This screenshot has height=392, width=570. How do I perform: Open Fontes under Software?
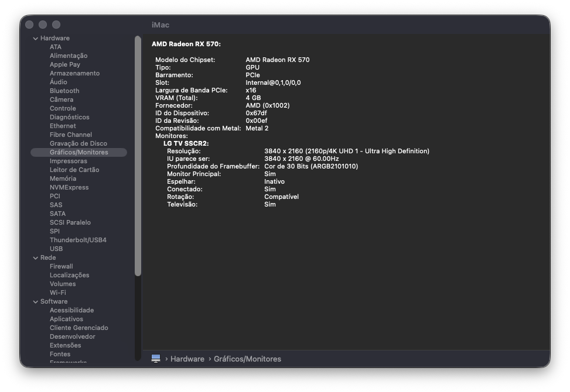point(60,354)
